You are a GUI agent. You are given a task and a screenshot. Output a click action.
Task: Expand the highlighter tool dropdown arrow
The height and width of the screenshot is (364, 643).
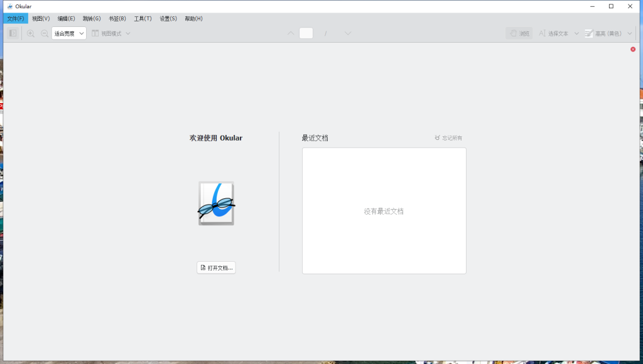pyautogui.click(x=629, y=33)
